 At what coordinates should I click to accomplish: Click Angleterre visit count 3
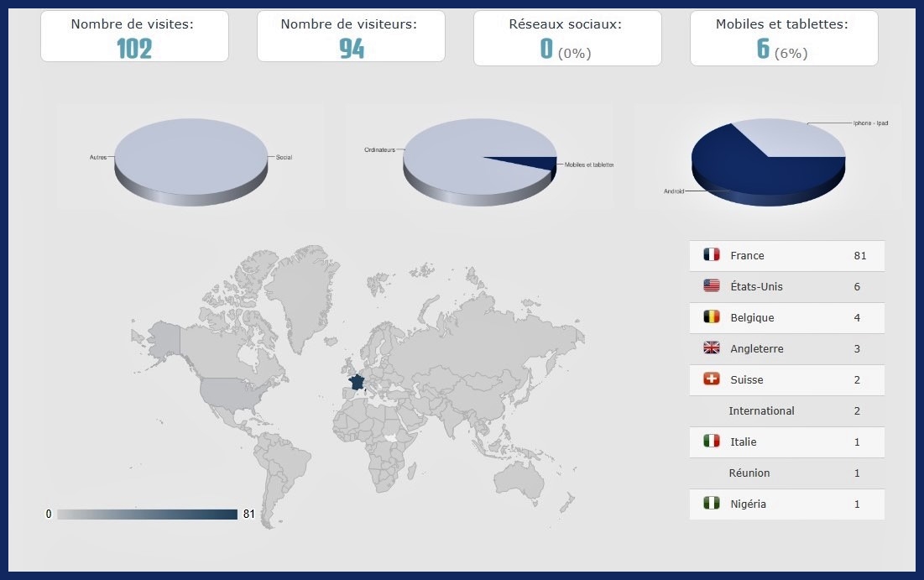point(857,349)
